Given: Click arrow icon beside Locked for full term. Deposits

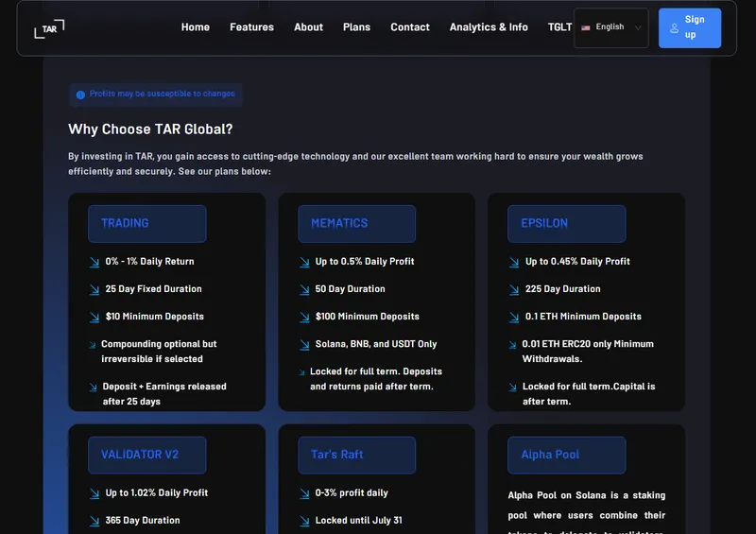Looking at the screenshot, I should [301, 372].
